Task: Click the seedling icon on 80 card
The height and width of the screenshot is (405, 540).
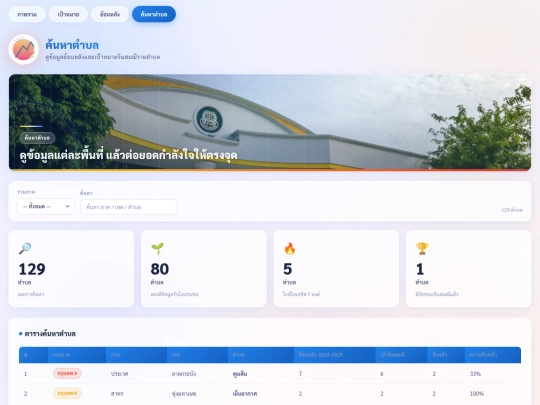Action: tap(157, 248)
